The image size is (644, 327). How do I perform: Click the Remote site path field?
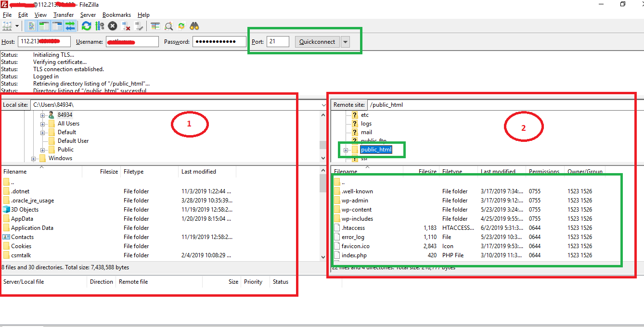(505, 105)
